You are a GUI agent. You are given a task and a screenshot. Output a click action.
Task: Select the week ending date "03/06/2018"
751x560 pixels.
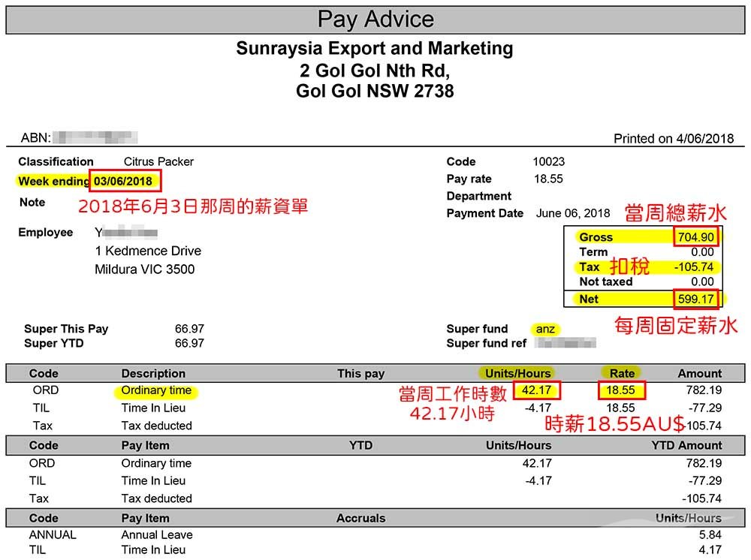[x=123, y=182]
